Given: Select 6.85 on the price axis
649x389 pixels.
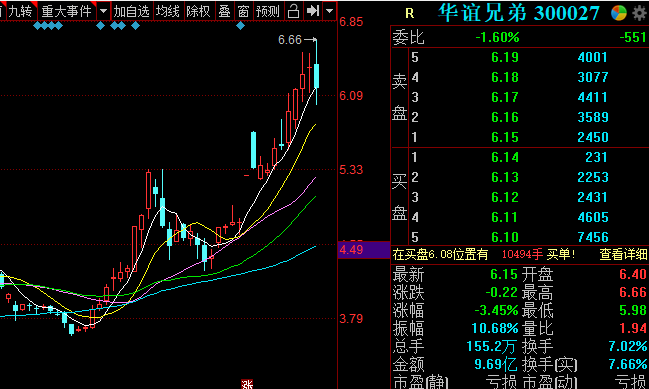Looking at the screenshot, I should [x=351, y=22].
